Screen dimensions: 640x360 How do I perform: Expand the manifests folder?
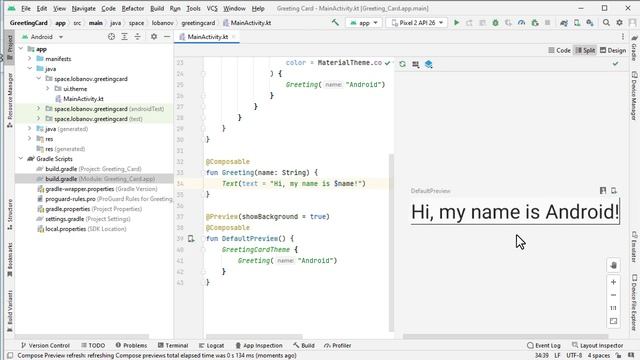29,59
